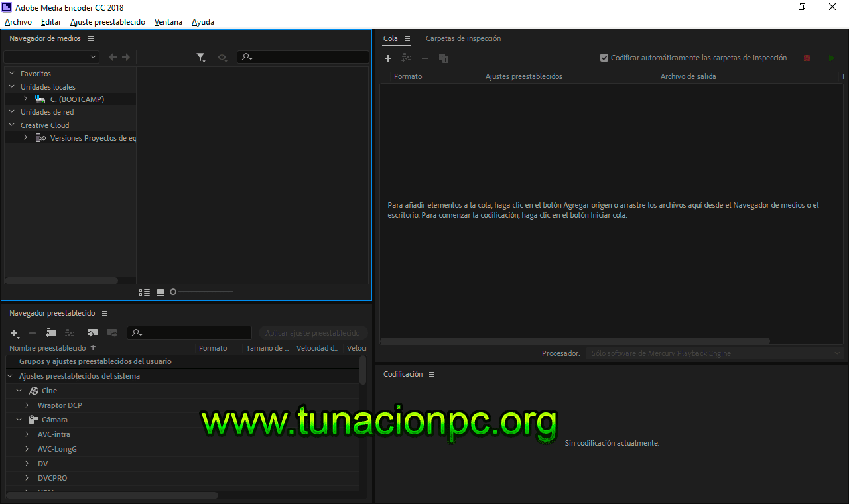The width and height of the screenshot is (849, 504).
Task: Click Ajustes preestablecidos column header in Cola
Action: (523, 76)
